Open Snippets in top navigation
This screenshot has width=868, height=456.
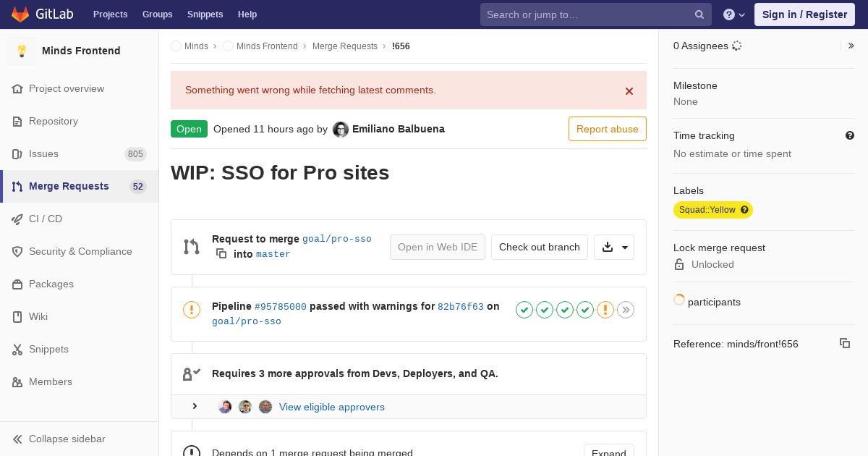205,14
